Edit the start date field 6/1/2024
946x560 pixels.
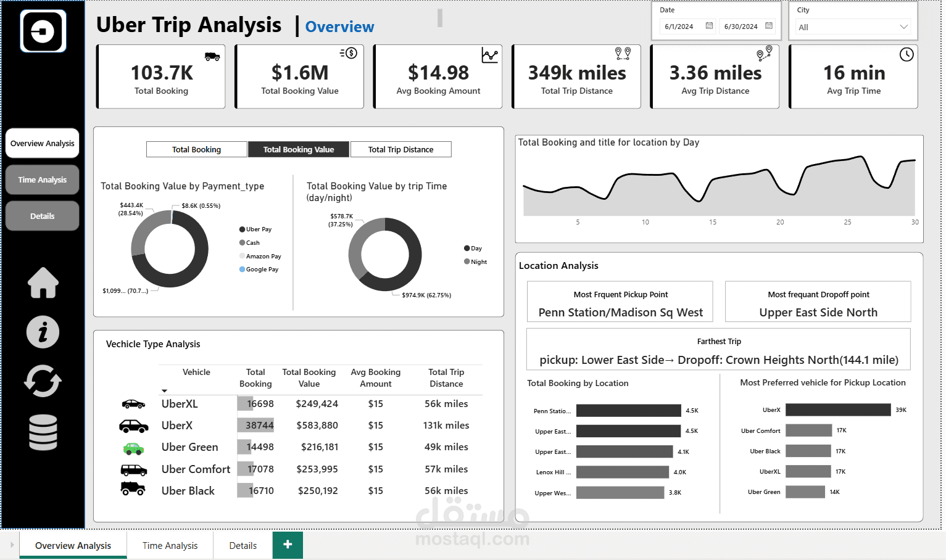tap(679, 27)
